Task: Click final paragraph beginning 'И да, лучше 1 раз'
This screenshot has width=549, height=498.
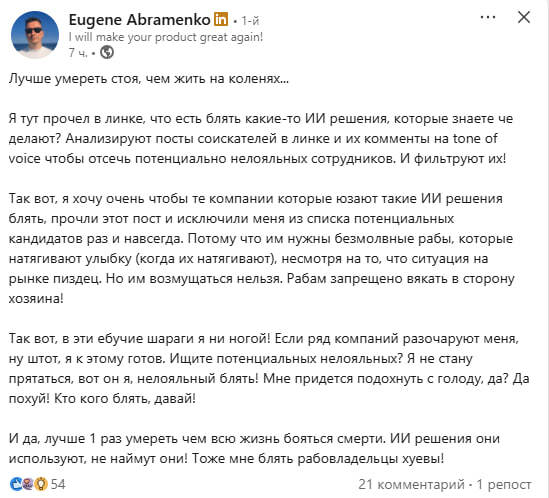Action: (254, 449)
